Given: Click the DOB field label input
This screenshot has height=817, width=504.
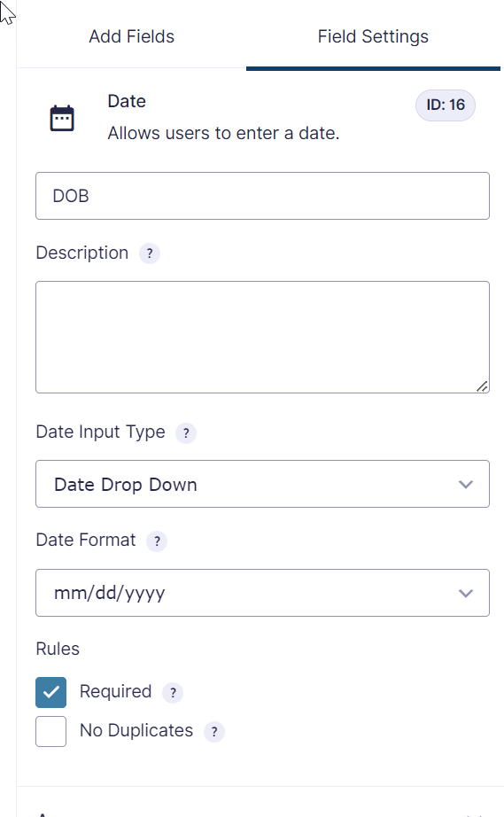Looking at the screenshot, I should pyautogui.click(x=262, y=196).
